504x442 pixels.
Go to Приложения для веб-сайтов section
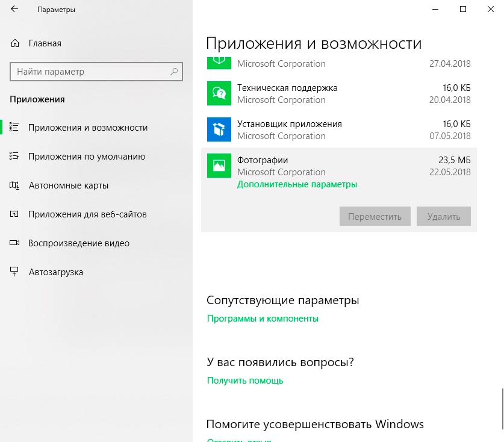tap(87, 214)
